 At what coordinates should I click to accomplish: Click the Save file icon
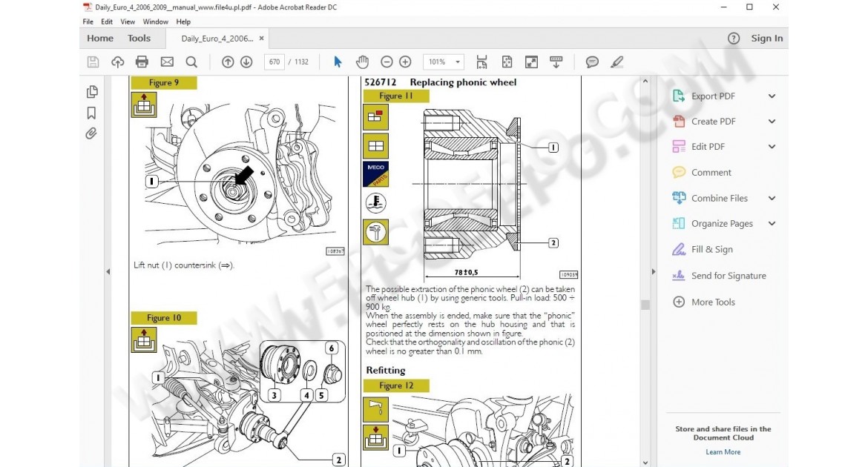[93, 62]
